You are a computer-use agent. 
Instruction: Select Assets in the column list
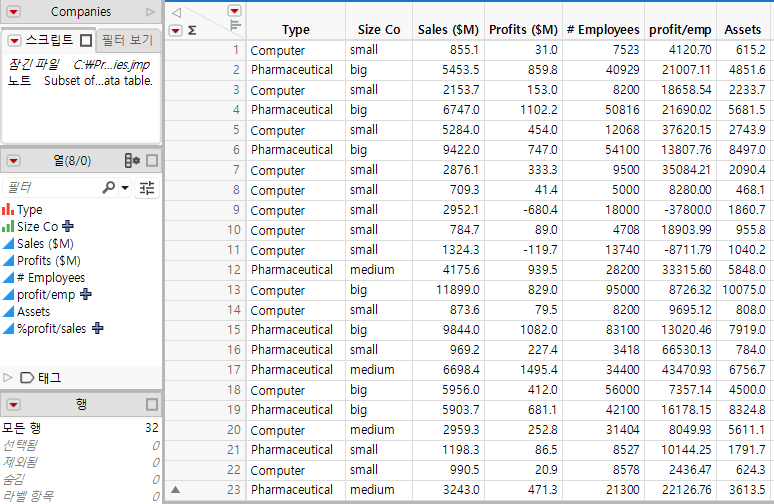point(34,311)
